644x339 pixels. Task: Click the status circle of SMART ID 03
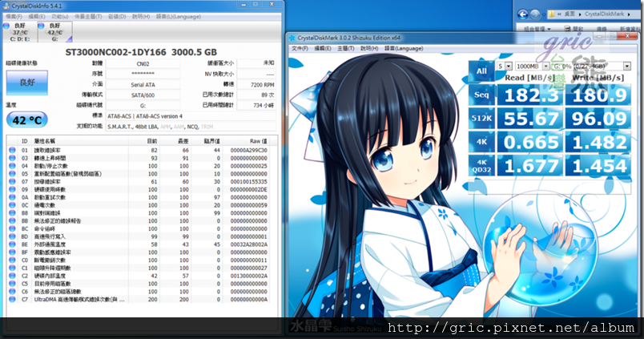coord(12,158)
